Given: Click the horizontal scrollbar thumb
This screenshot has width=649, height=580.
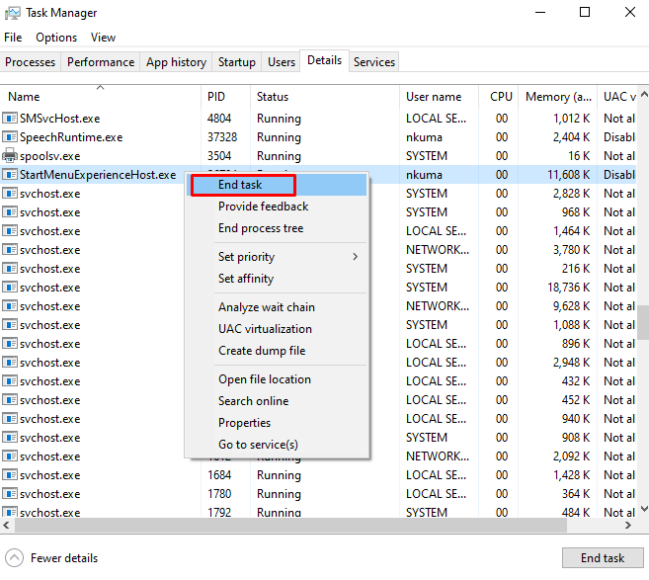Looking at the screenshot, I should pos(291,525).
